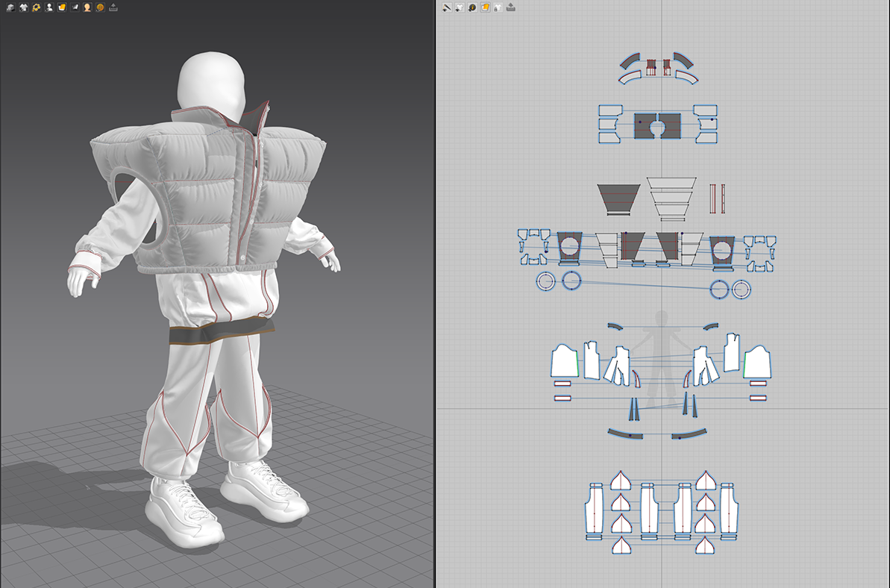Click the 3D environment display icon
This screenshot has height=588, width=890.
[x=10, y=7]
